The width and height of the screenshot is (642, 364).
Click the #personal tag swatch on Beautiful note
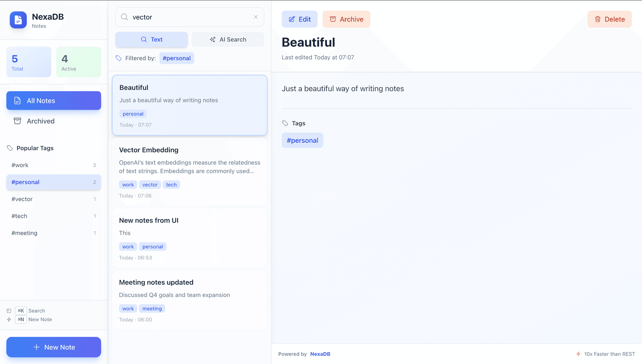tap(133, 114)
